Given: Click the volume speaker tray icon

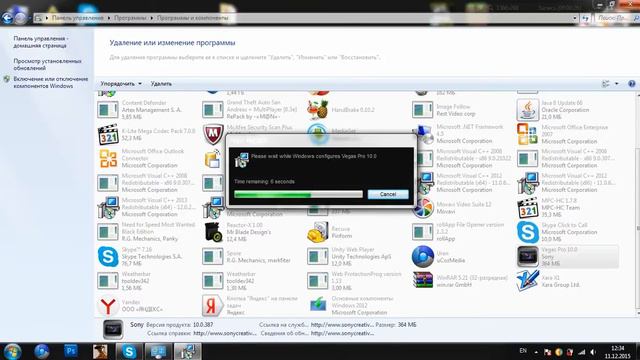Looking at the screenshot, I should 593,352.
